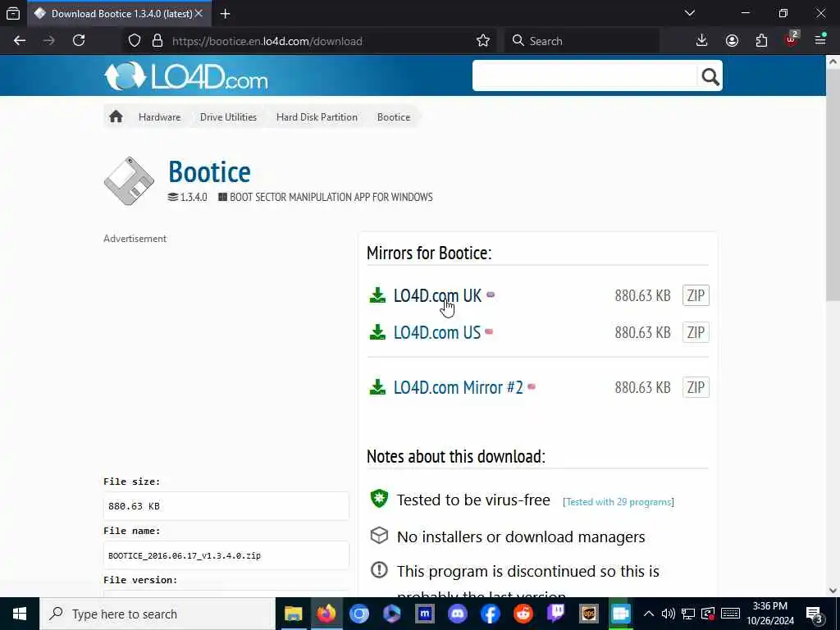The width and height of the screenshot is (840, 630).
Task: Show hidden system tray icons
Action: click(648, 614)
